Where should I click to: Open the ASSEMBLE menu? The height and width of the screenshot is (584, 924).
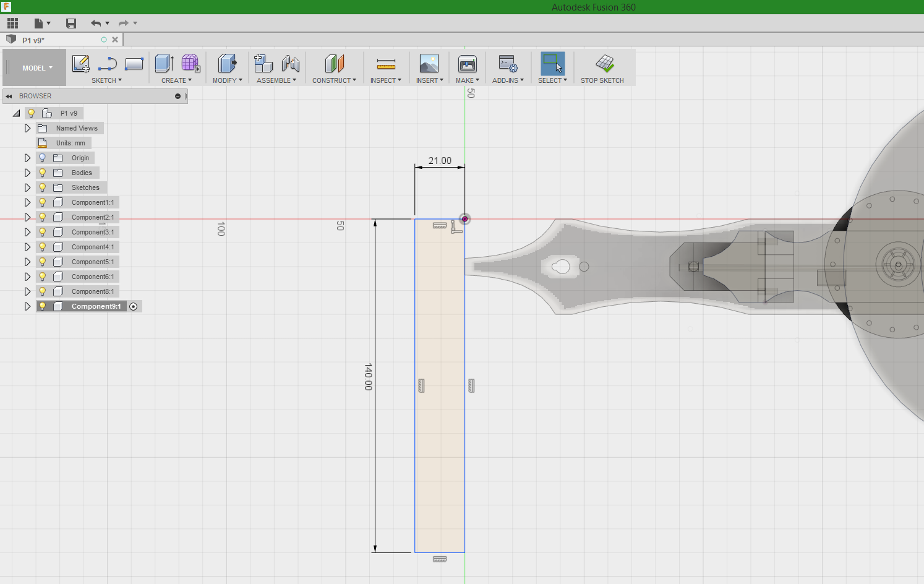[x=276, y=80]
